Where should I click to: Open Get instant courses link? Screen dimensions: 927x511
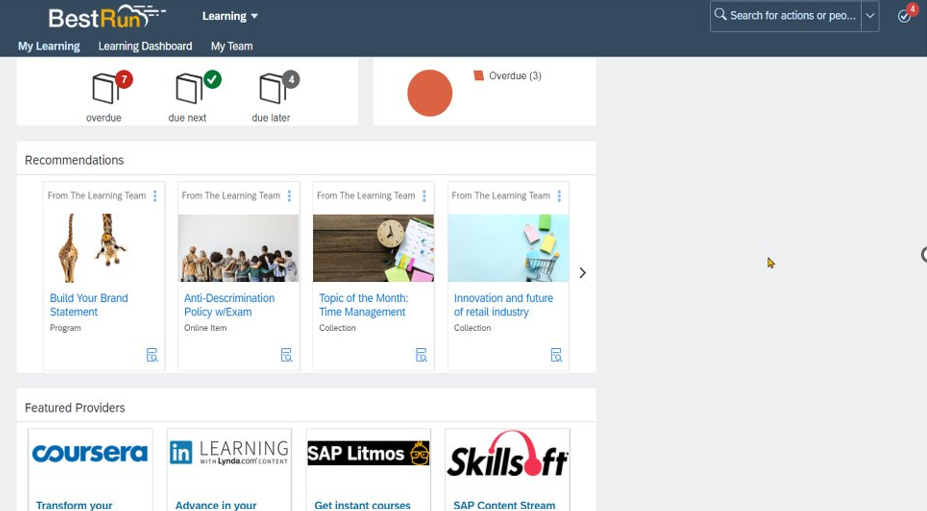tap(362, 505)
